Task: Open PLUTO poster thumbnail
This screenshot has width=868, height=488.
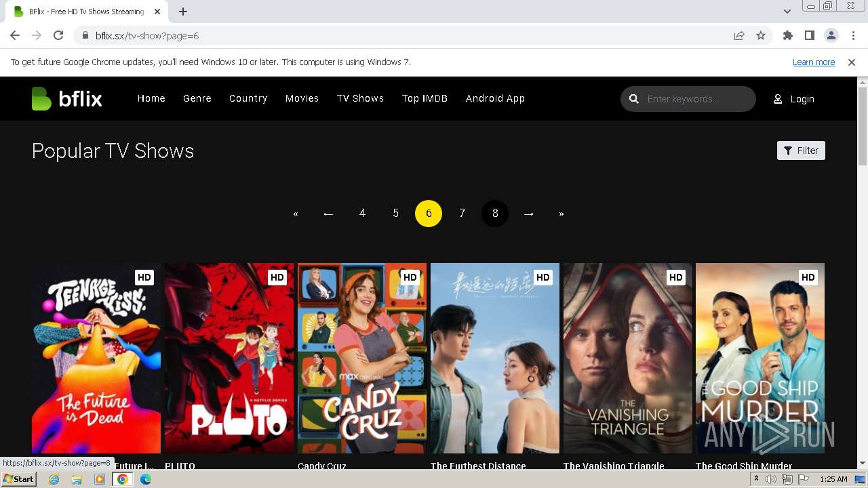Action: click(229, 358)
